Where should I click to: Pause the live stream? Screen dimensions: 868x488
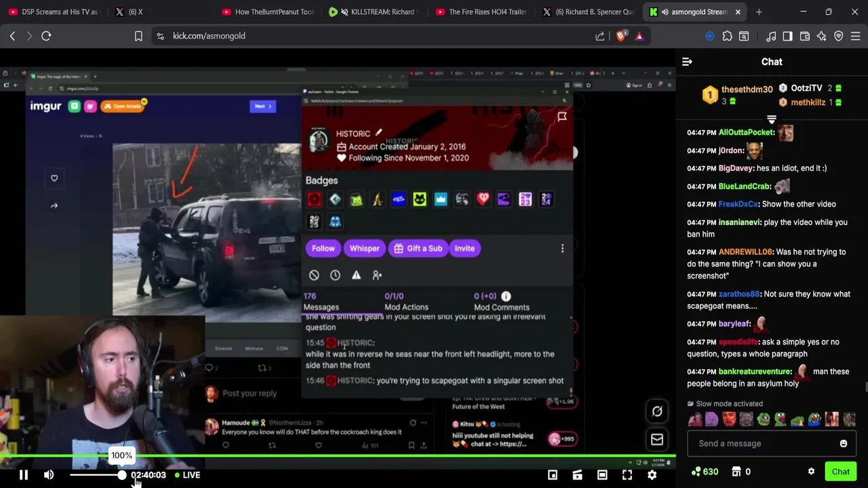pyautogui.click(x=23, y=475)
